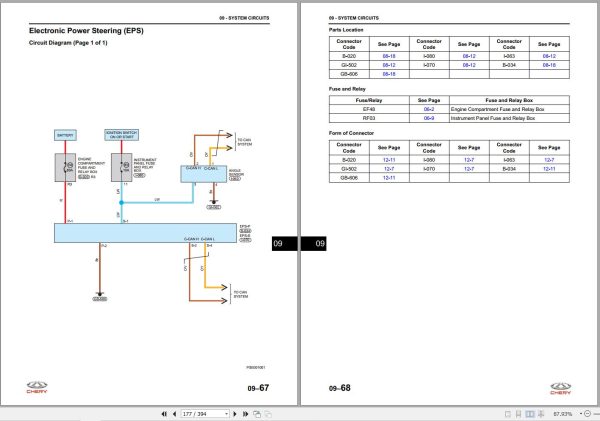
Task: Click the BATTERY box in the circuit diagram
Action: pos(65,135)
